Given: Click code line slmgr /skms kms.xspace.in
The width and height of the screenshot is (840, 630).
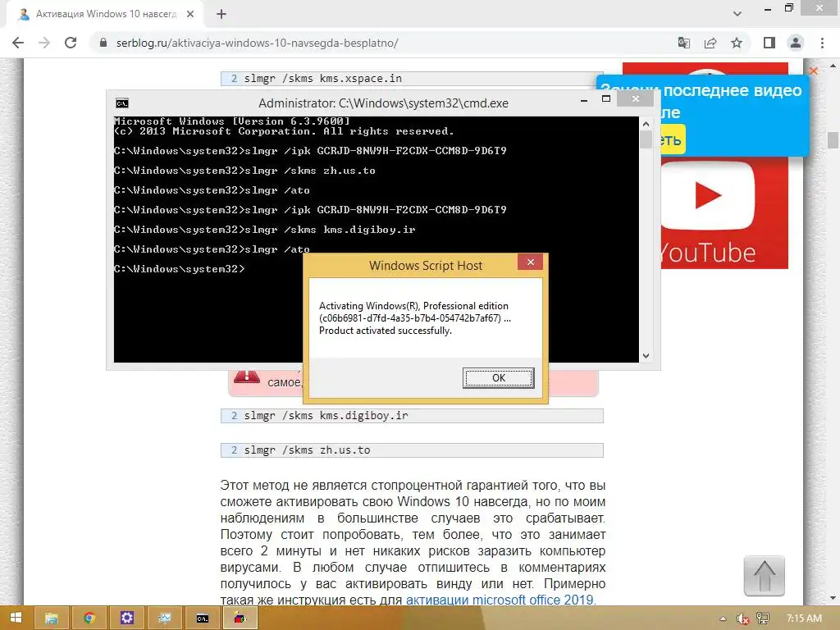Looking at the screenshot, I should coord(412,79).
